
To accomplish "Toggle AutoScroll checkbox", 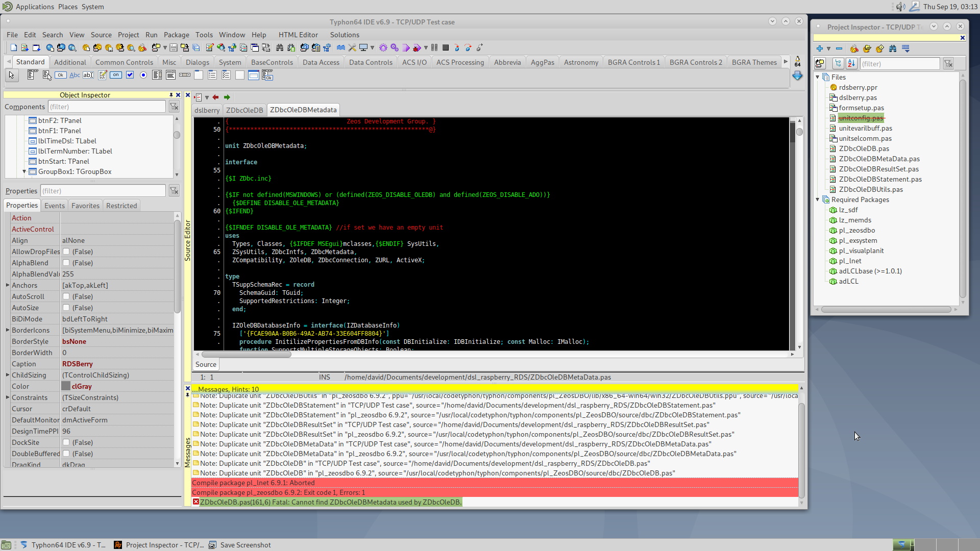I will (x=66, y=296).
